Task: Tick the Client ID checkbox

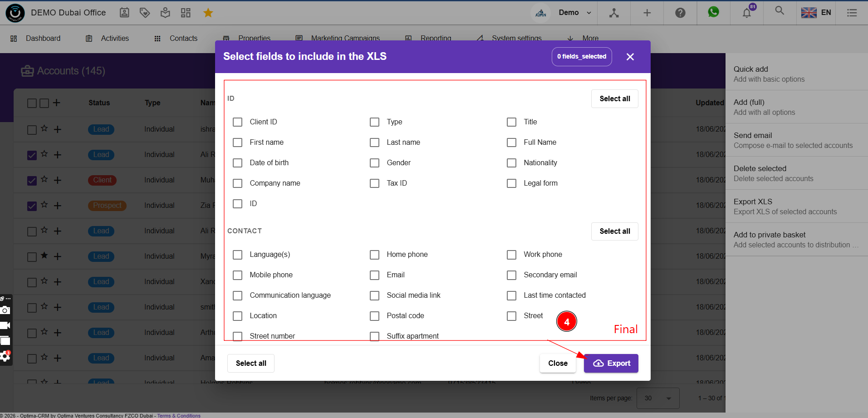Action: pos(237,122)
